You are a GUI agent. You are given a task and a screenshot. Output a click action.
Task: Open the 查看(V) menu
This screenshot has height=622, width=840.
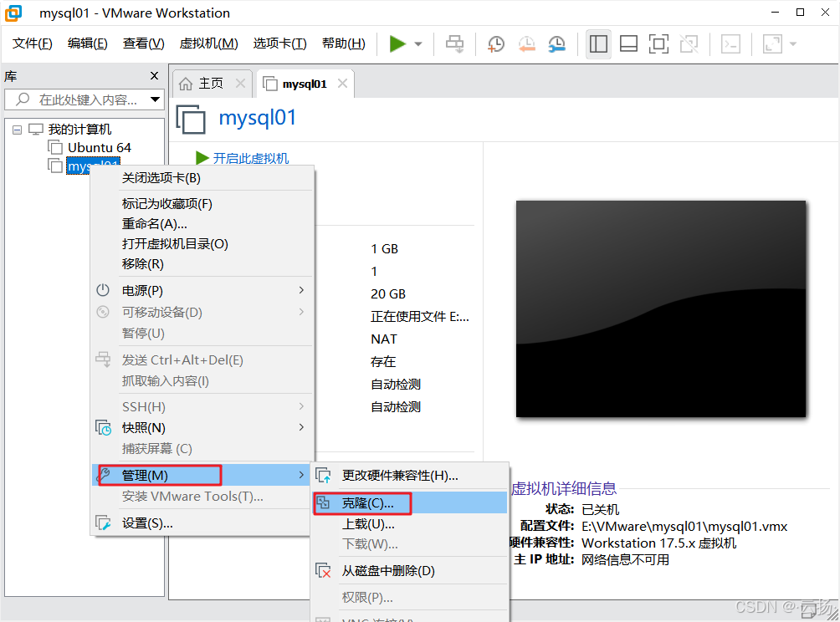pos(143,43)
